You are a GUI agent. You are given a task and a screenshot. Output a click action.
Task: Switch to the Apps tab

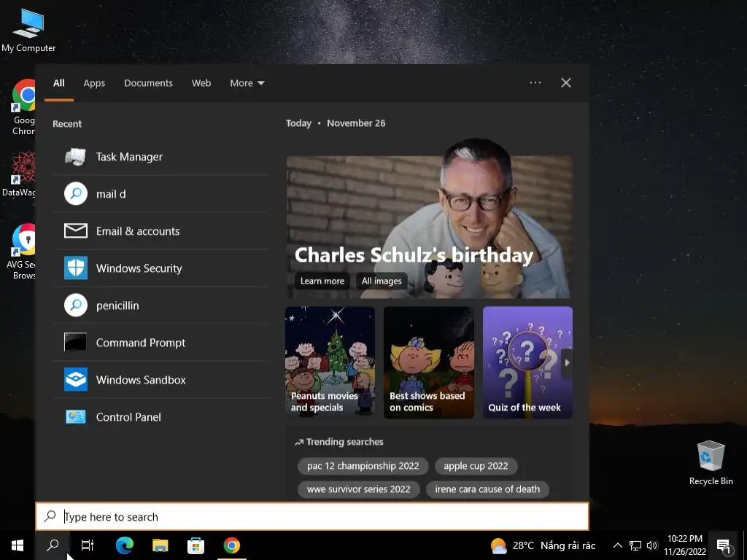coord(94,83)
